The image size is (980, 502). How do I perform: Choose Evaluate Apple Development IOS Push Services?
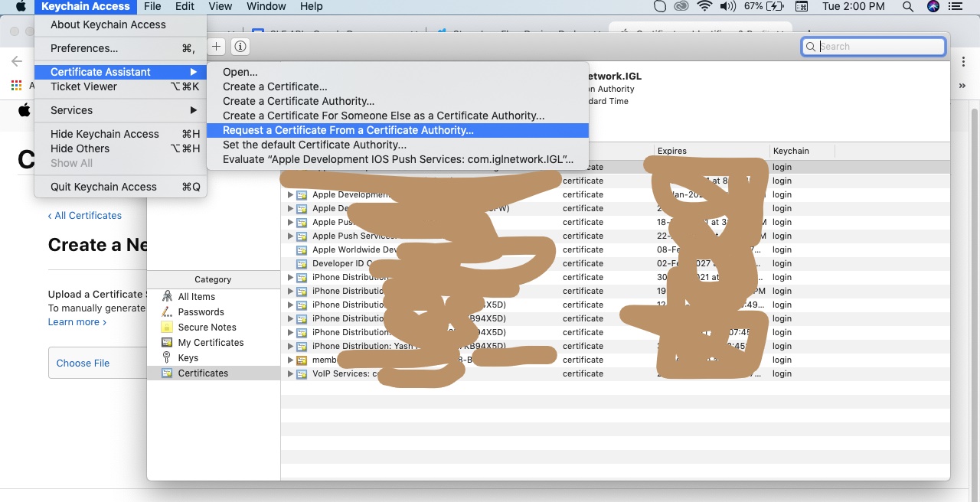tap(397, 159)
